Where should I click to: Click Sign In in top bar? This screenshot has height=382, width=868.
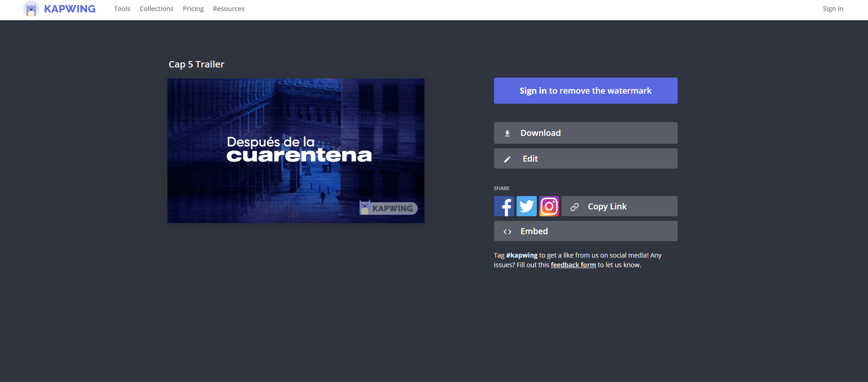click(833, 9)
